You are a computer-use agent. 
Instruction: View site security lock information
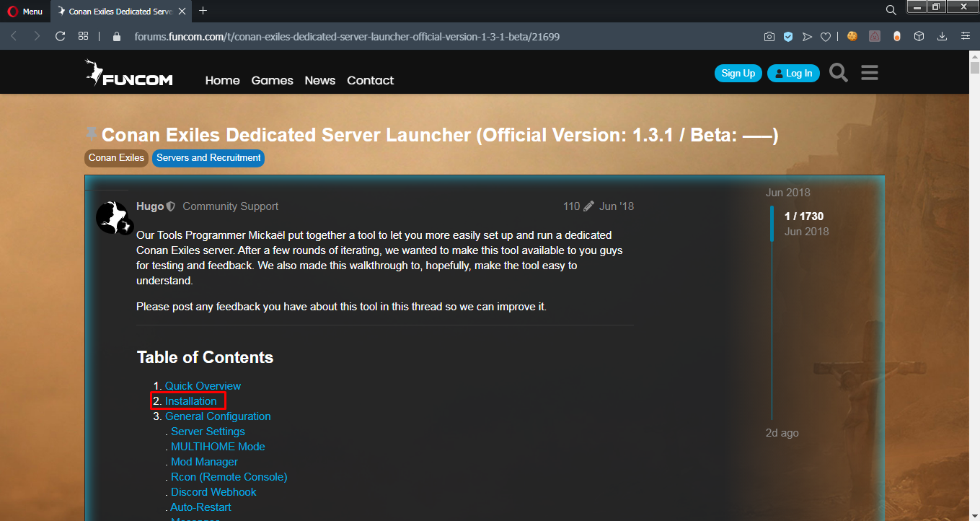point(117,36)
